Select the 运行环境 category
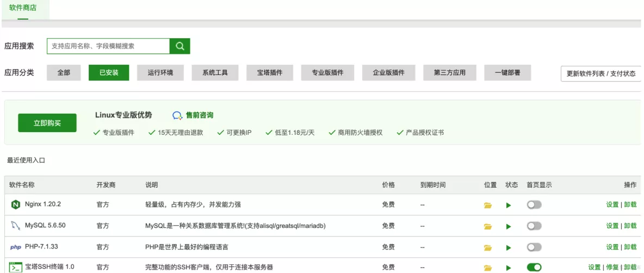Viewport: 644px width, 273px height. 160,73
